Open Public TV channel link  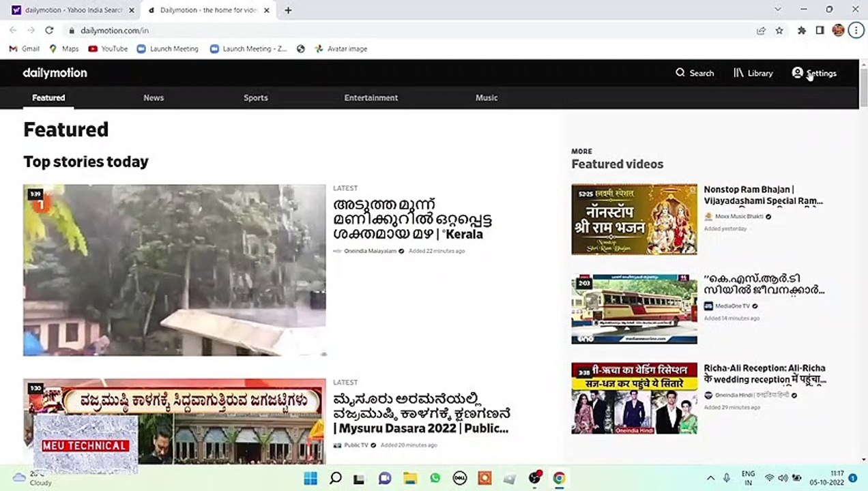355,445
